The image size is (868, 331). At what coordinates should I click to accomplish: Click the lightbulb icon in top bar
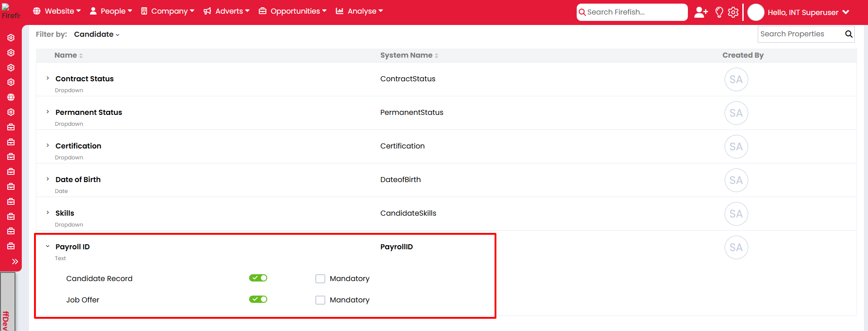(719, 12)
